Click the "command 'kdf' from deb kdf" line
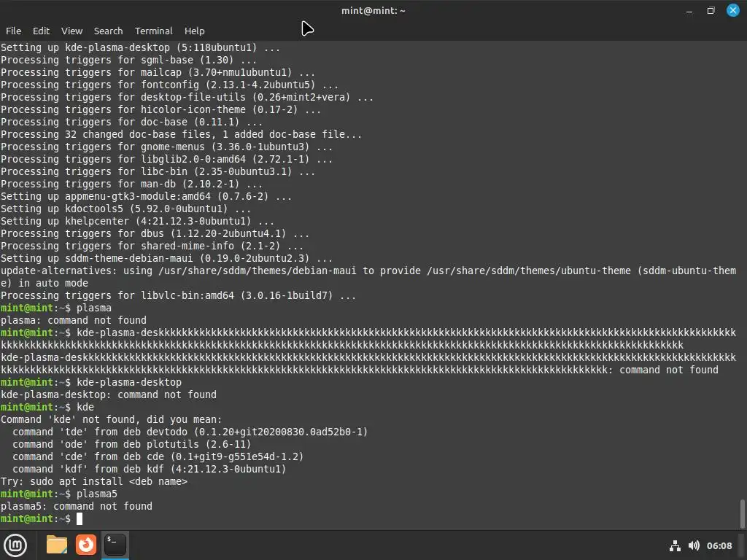 [149, 469]
